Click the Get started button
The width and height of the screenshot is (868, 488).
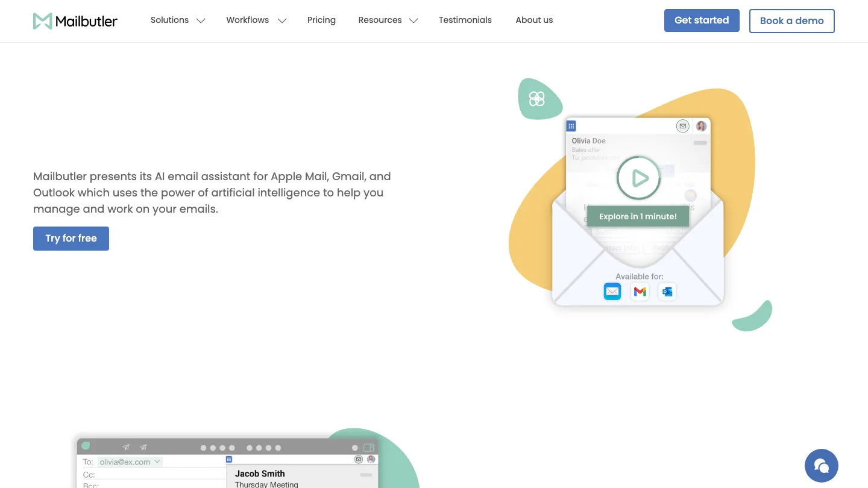(702, 20)
